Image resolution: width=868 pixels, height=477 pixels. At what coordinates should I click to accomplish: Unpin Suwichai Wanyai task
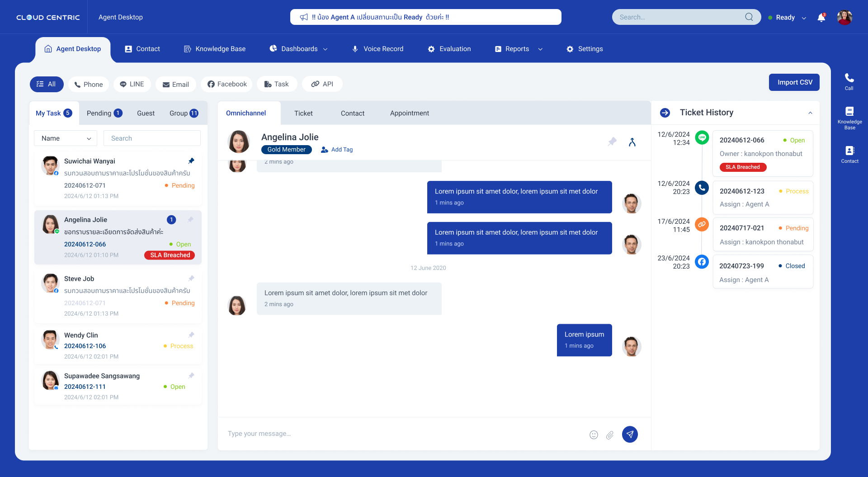[191, 161]
